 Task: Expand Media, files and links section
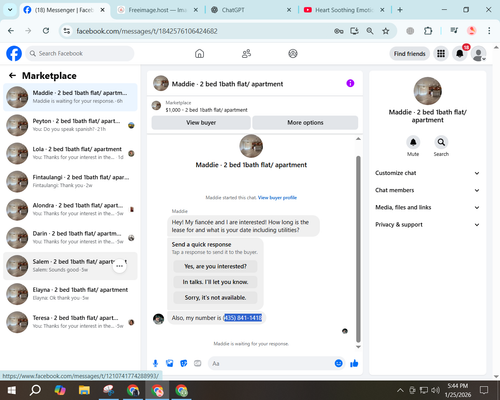428,207
